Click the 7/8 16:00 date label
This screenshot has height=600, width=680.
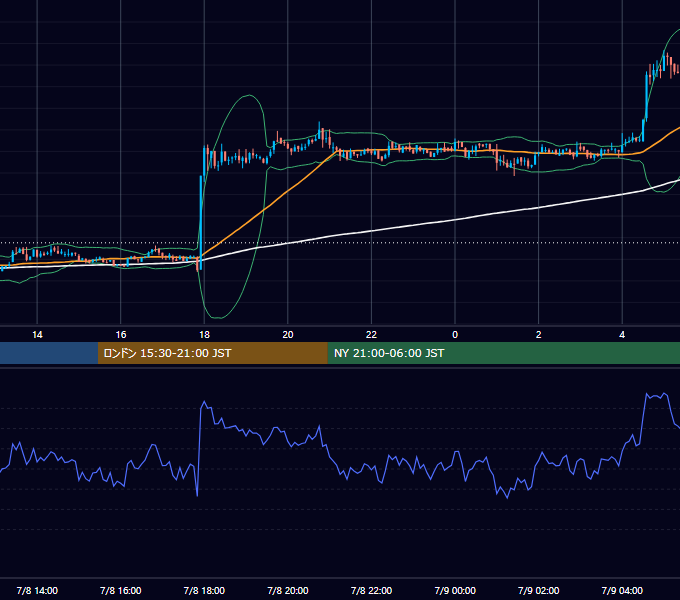(x=121, y=590)
